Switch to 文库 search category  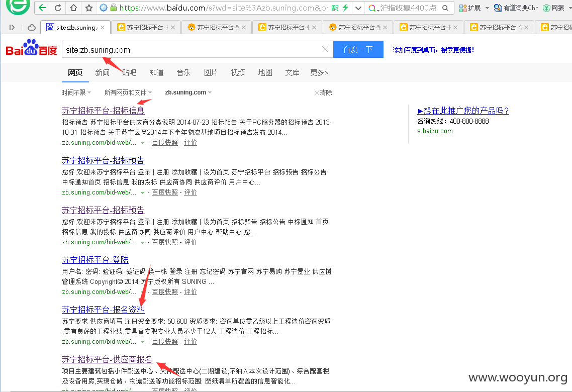coord(292,72)
